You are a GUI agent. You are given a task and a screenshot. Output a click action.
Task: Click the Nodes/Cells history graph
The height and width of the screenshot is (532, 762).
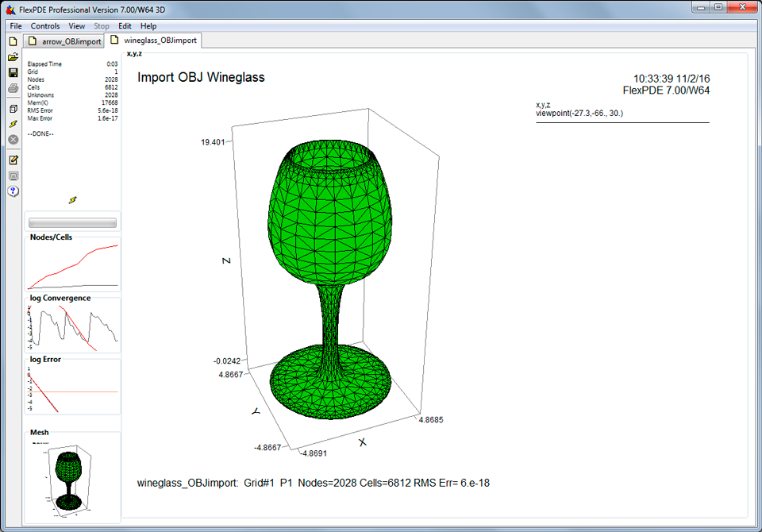tap(72, 266)
